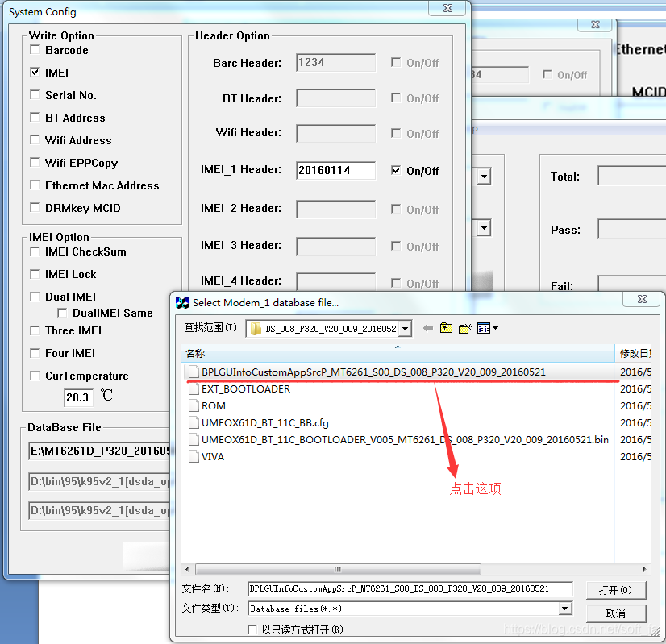Click the 取消 cancel button
666x644 pixels.
(616, 613)
